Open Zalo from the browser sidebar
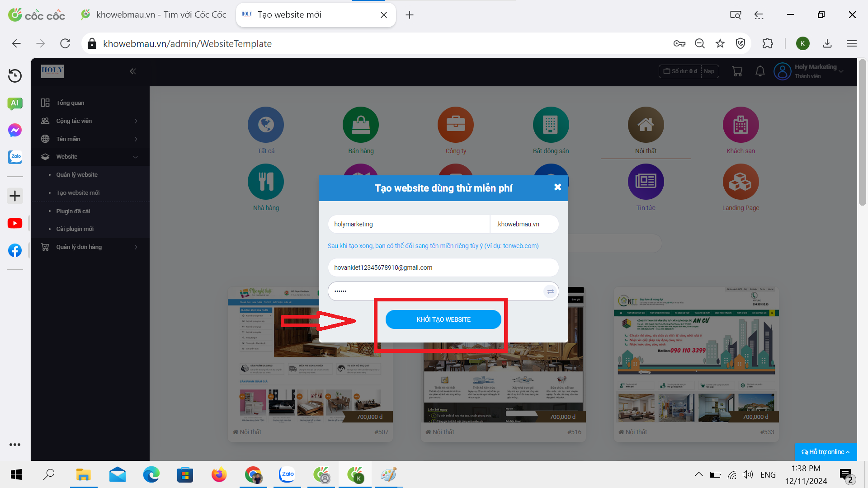Viewport: 868px width, 488px height. [x=15, y=157]
